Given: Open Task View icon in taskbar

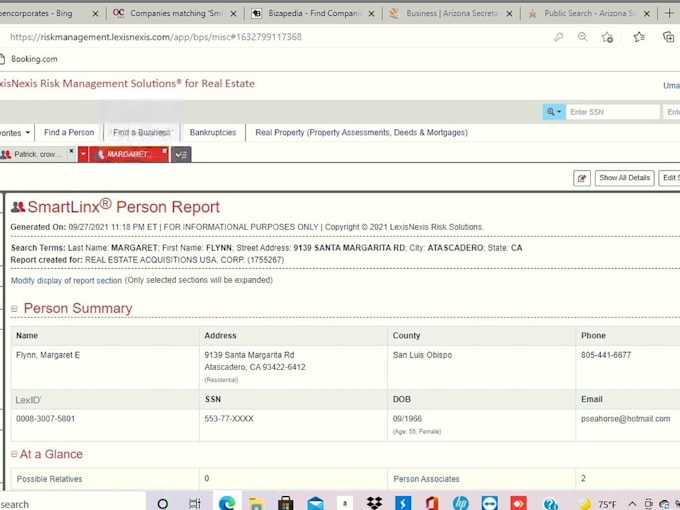Looking at the screenshot, I should (195, 503).
